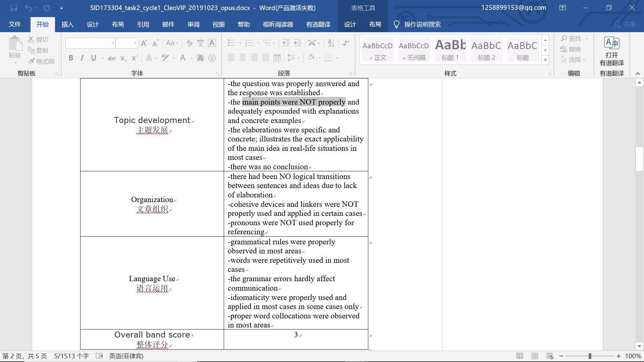644x362 pixels.
Task: Show or hide paragraph marks
Action: pos(345,43)
